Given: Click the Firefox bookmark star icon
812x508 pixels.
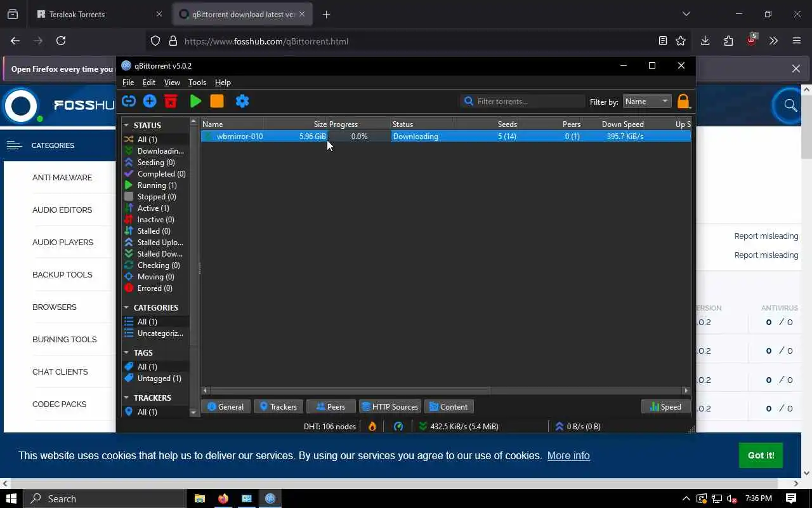Looking at the screenshot, I should [681, 41].
